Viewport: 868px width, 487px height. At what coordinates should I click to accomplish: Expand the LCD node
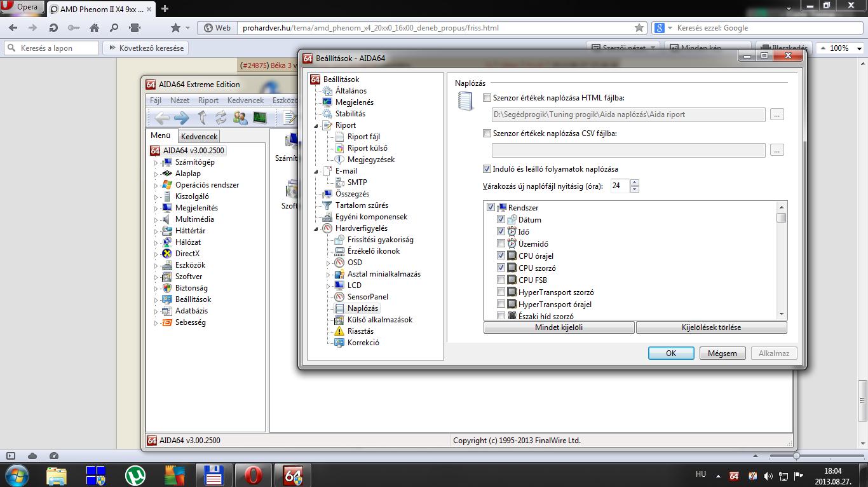coord(329,285)
